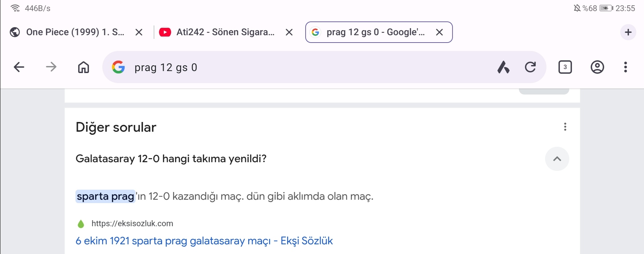This screenshot has width=644, height=254.
Task: Close the prag 12 gs 0 Google tab
Action: point(439,32)
